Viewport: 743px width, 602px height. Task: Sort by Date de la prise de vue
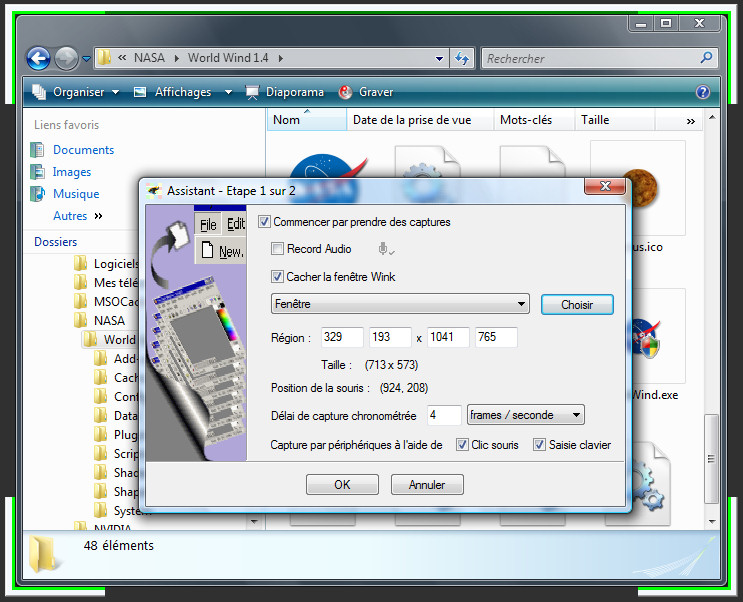[420, 120]
